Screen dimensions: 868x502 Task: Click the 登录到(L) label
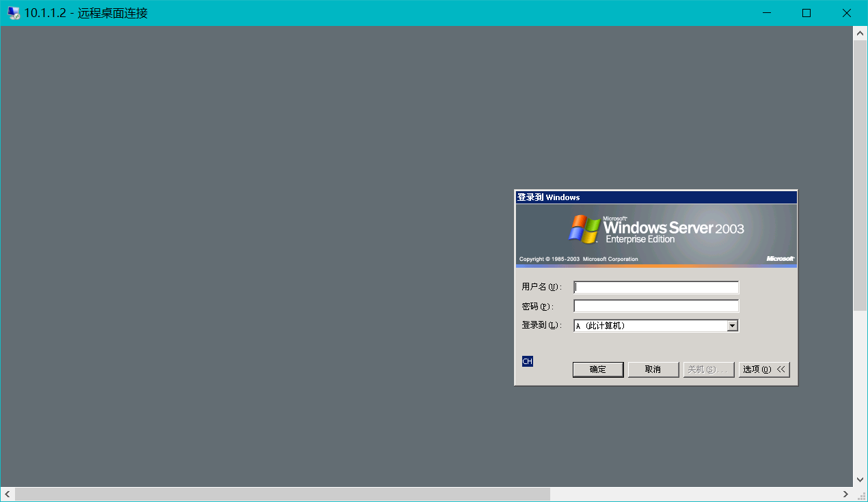tap(541, 325)
